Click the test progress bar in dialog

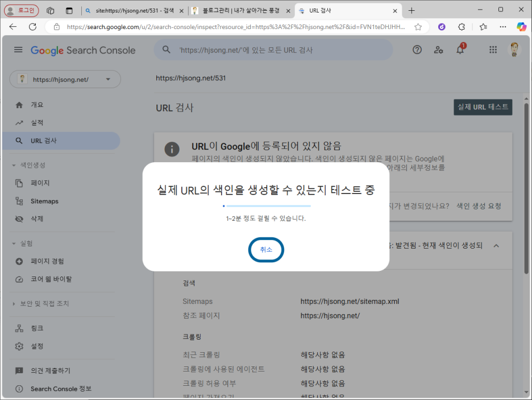267,206
